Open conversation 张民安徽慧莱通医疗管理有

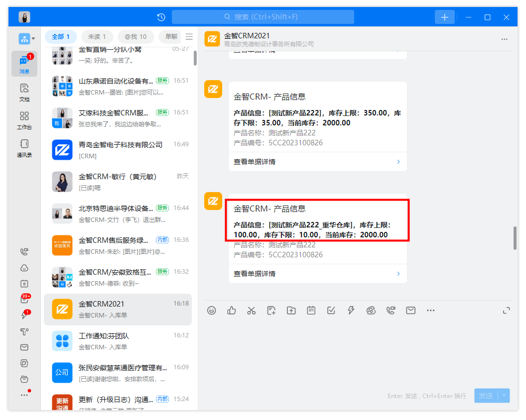click(118, 373)
